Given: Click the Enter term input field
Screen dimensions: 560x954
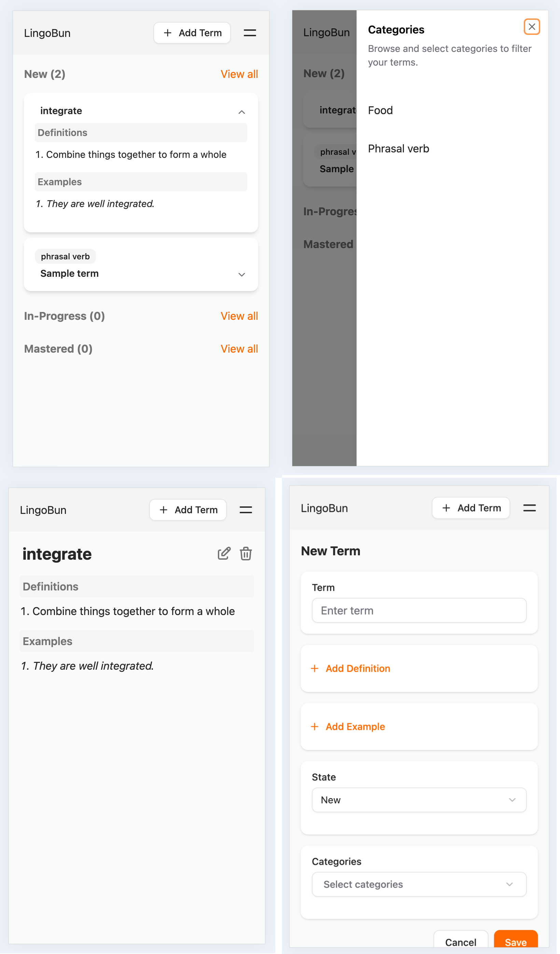Looking at the screenshot, I should (419, 611).
